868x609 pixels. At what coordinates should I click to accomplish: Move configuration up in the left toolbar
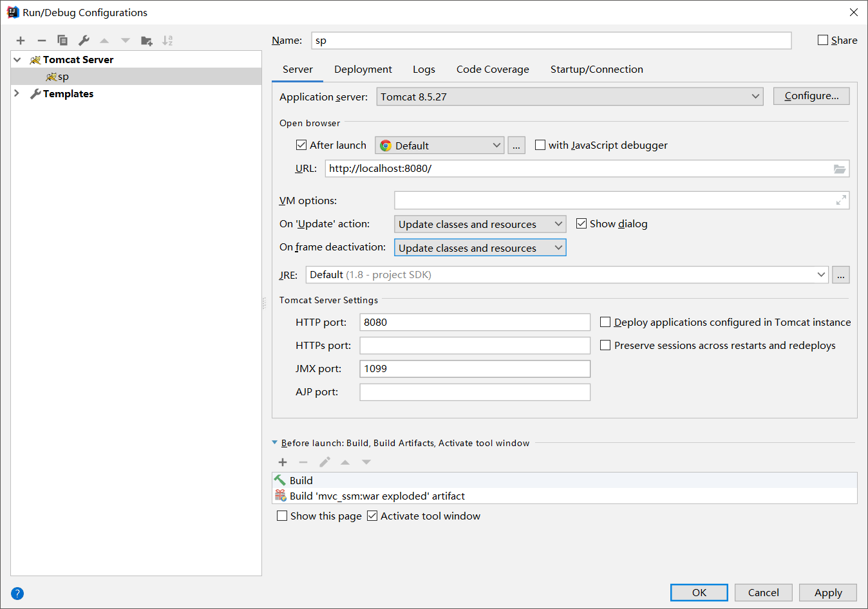coord(104,41)
